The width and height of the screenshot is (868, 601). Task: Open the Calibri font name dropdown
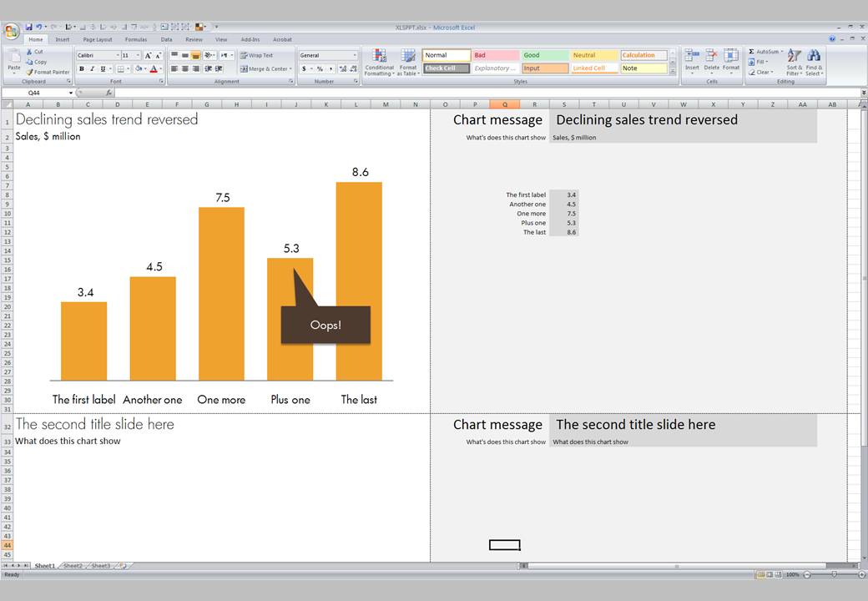point(118,55)
